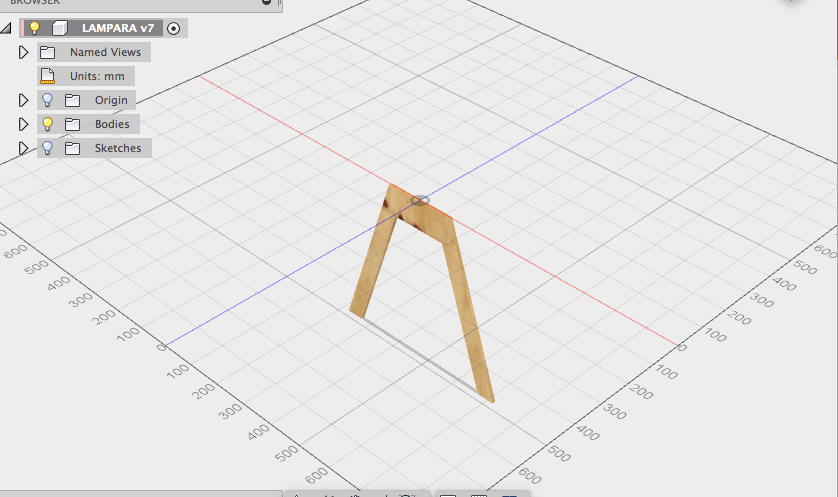This screenshot has width=838, height=497.
Task: Click the Sketches folder icon
Action: [x=72, y=148]
